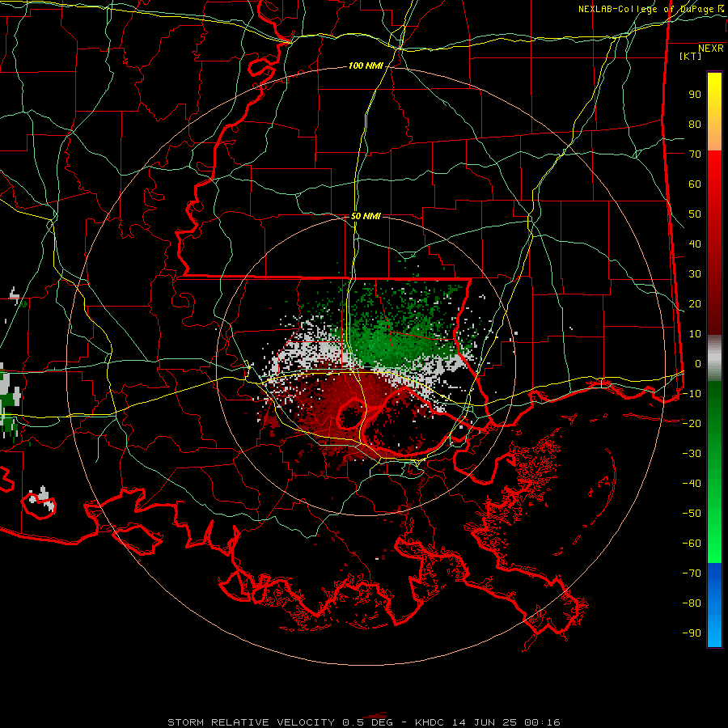Click the 20 knot scale label
The image size is (728, 728).
[695, 304]
